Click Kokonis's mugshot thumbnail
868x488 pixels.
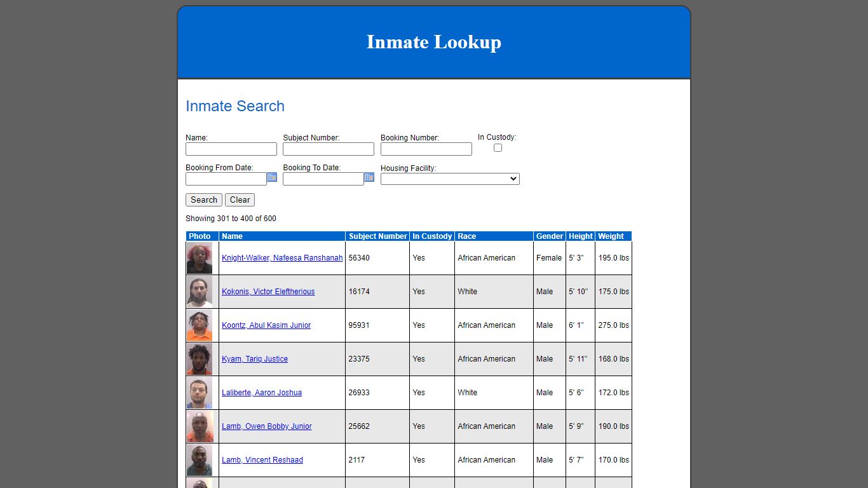[200, 292]
